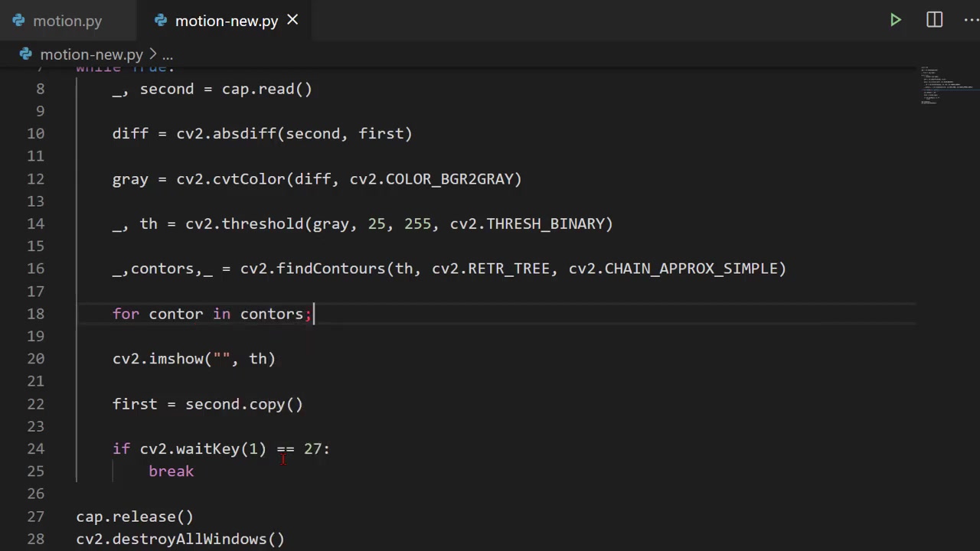The height and width of the screenshot is (551, 980).
Task: Select line 18 via its line number
Action: coord(35,314)
